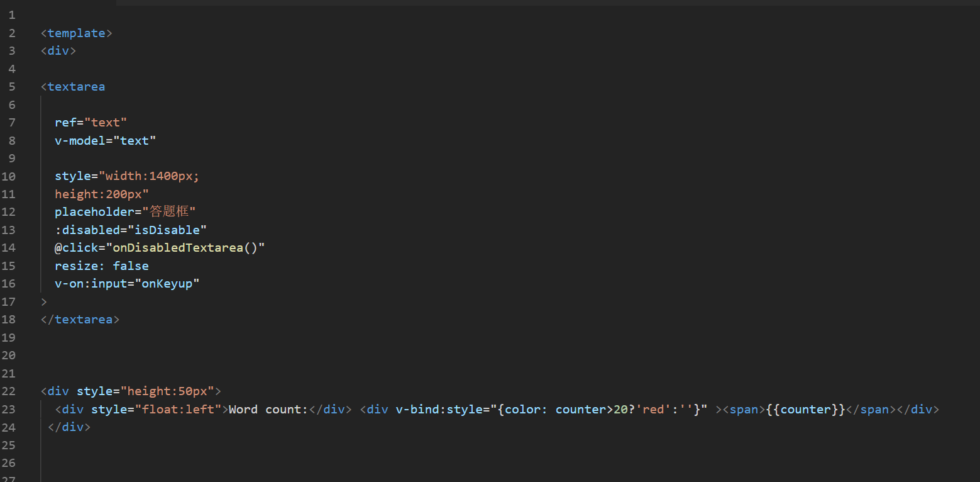Click onDisabledTextarea function call
This screenshot has height=482, width=980.
tap(185, 248)
